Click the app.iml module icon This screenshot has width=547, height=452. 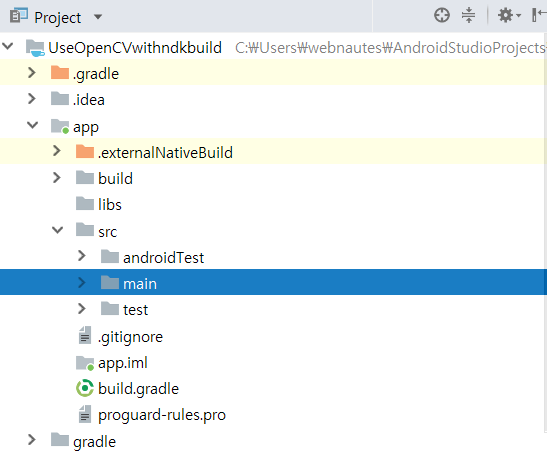[85, 363]
